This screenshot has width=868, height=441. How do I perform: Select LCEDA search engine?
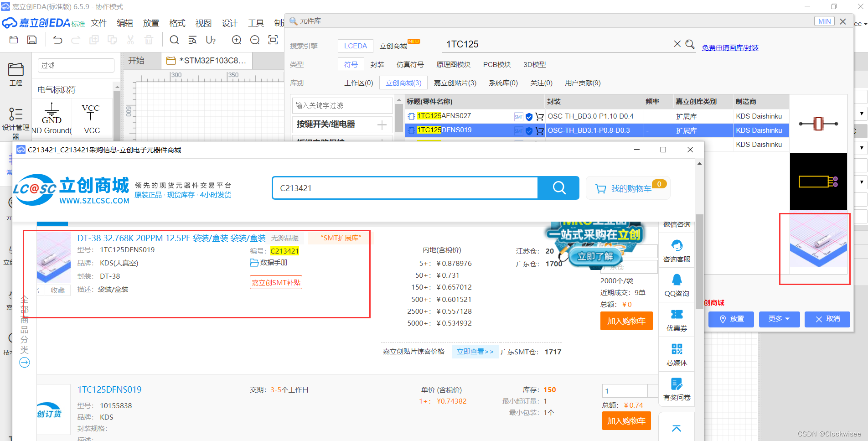coord(355,46)
